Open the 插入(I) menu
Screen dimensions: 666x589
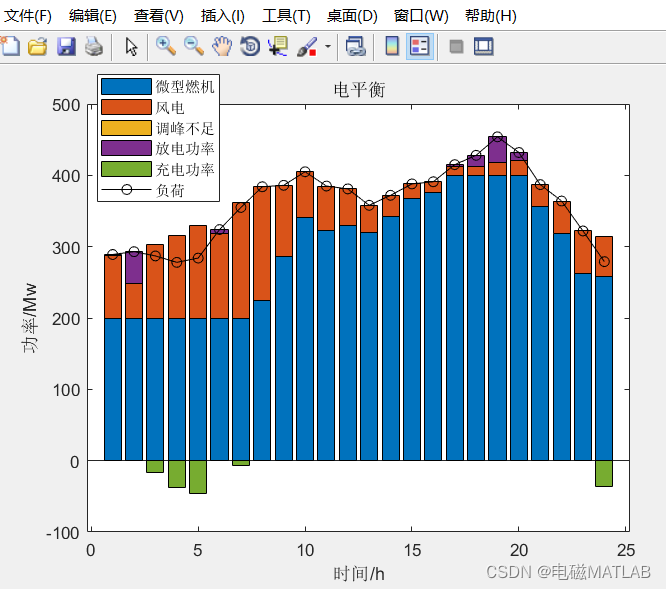pyautogui.click(x=223, y=16)
